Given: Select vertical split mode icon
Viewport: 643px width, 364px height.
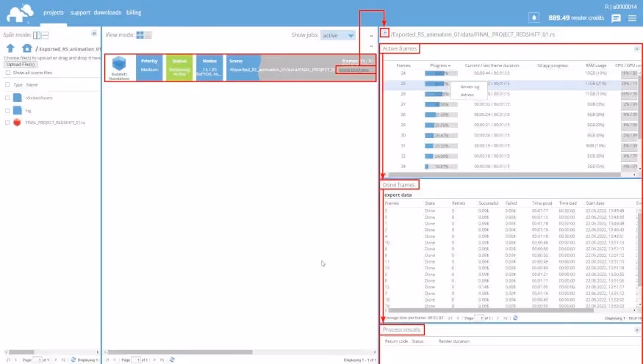Looking at the screenshot, I should (x=37, y=35).
